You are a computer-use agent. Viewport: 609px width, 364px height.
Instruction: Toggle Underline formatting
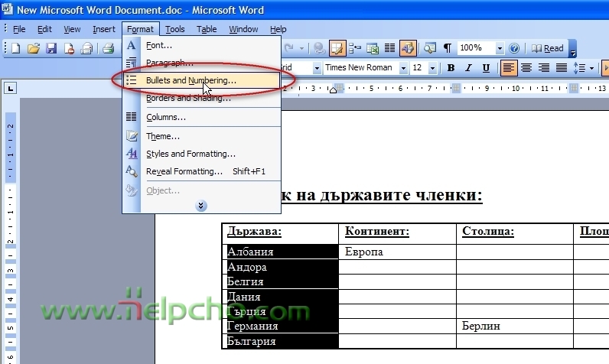486,68
